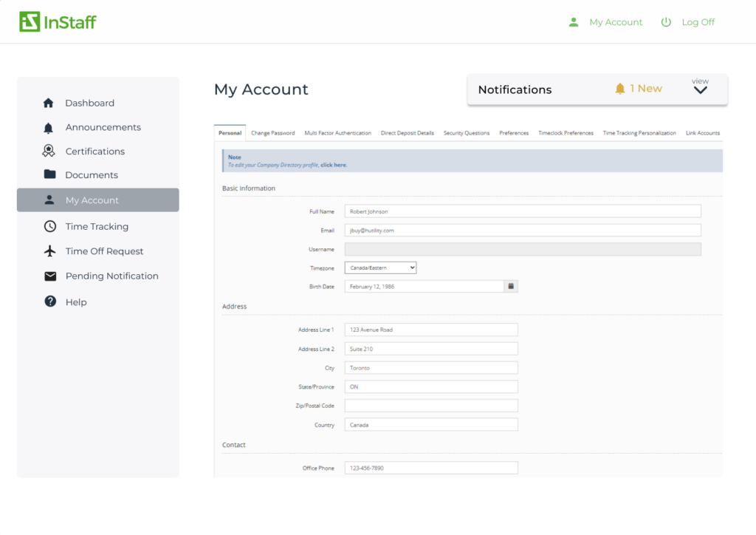This screenshot has height=535, width=756.
Task: Click the 'Address' section heading
Action: click(x=234, y=307)
